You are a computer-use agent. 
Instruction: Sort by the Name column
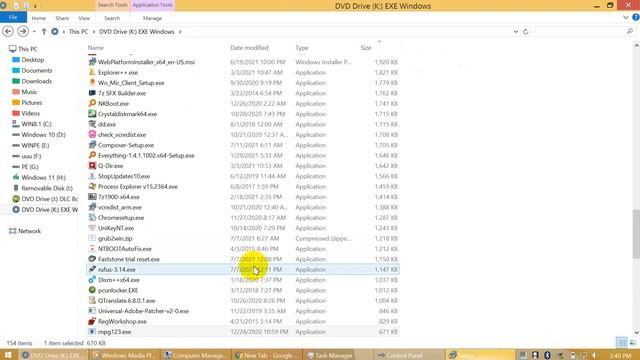pyautogui.click(x=96, y=48)
